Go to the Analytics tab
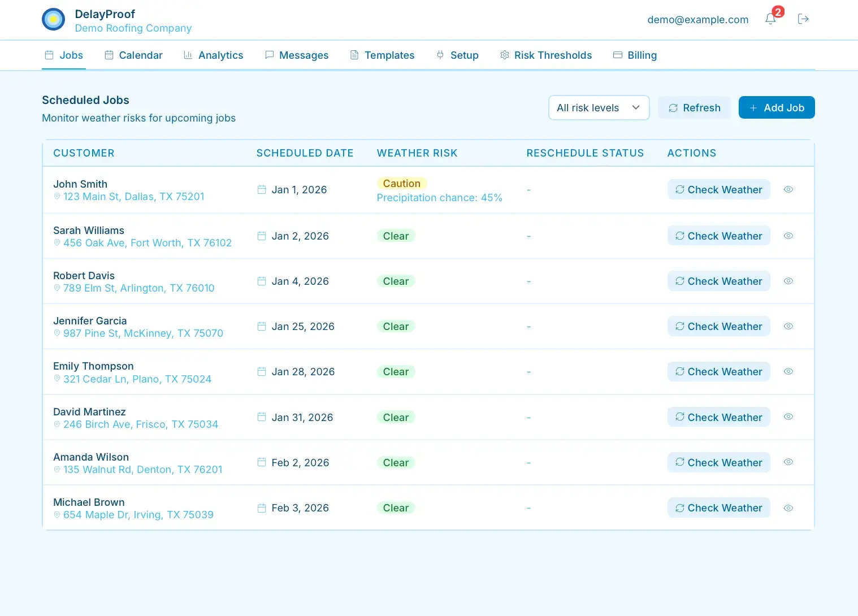The width and height of the screenshot is (858, 616). point(214,55)
